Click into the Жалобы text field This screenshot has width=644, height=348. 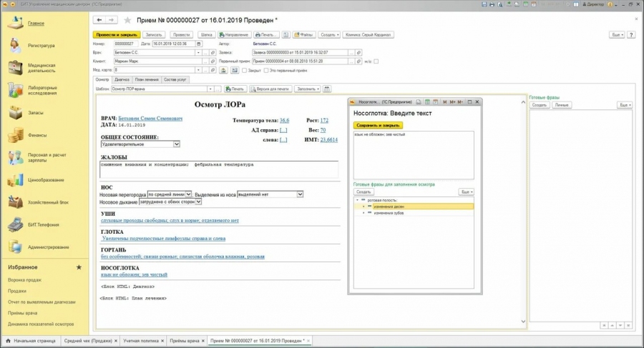click(x=220, y=169)
